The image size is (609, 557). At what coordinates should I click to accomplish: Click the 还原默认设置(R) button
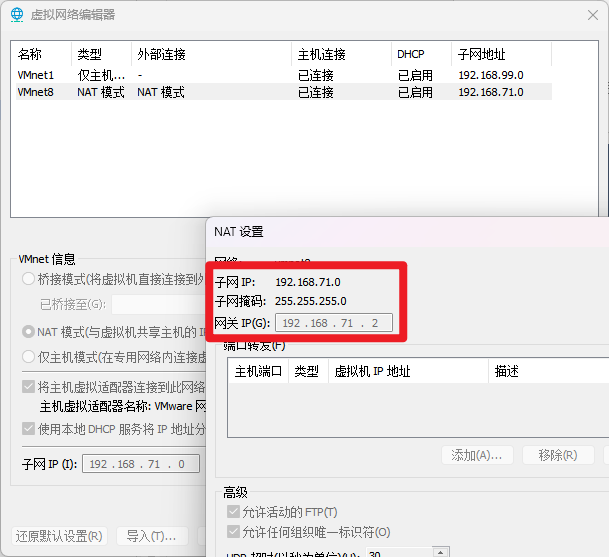click(x=60, y=536)
